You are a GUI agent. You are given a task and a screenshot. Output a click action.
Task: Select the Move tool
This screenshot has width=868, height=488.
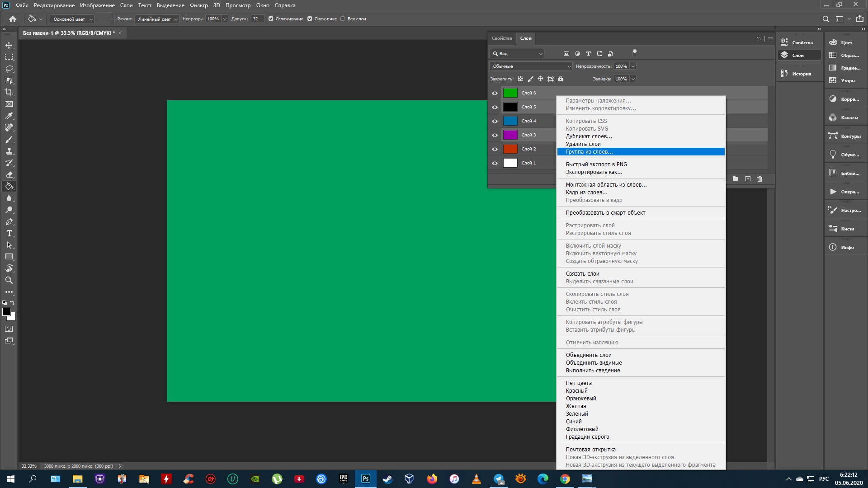(9, 45)
